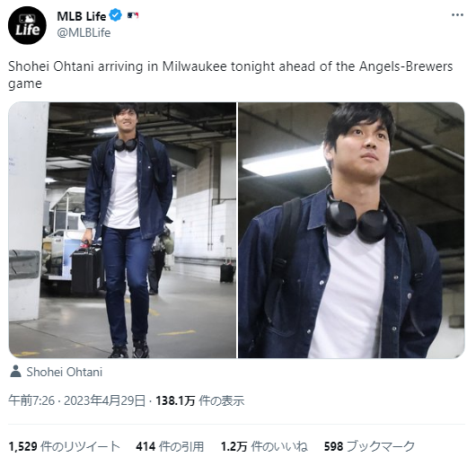476x457 pixels.
Task: Open the tweet timestamp 午前7:26
Action: 31,400
